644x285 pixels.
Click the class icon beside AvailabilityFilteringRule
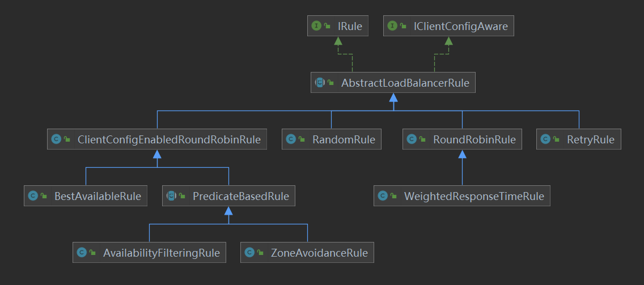tap(82, 253)
